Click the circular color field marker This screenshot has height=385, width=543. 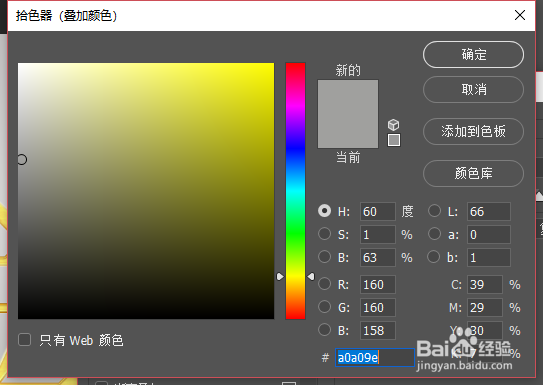tap(22, 160)
